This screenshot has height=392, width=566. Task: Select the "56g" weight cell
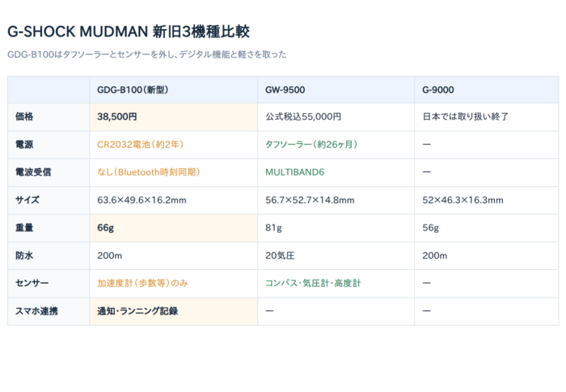487,228
